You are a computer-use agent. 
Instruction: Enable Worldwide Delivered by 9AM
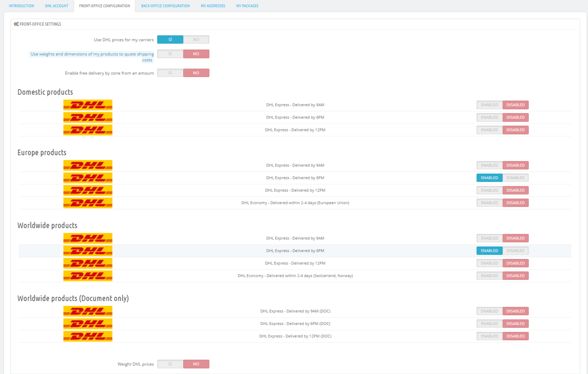coord(489,238)
